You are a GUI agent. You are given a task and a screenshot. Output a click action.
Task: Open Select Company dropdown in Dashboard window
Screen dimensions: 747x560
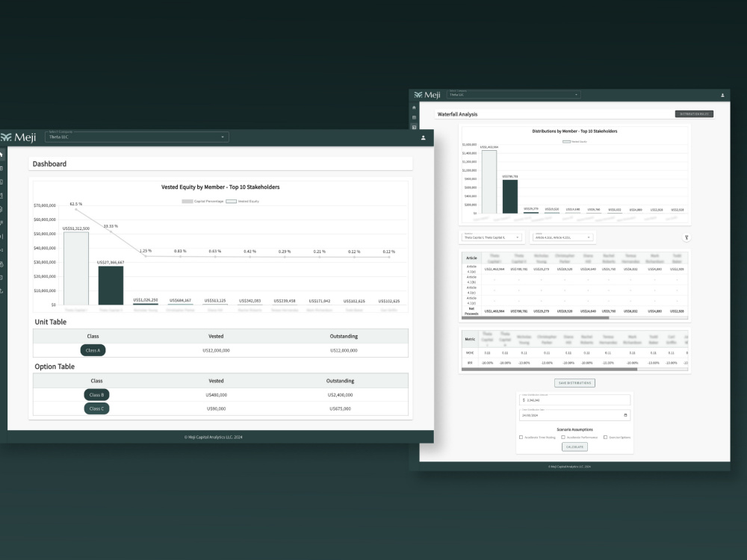(137, 137)
